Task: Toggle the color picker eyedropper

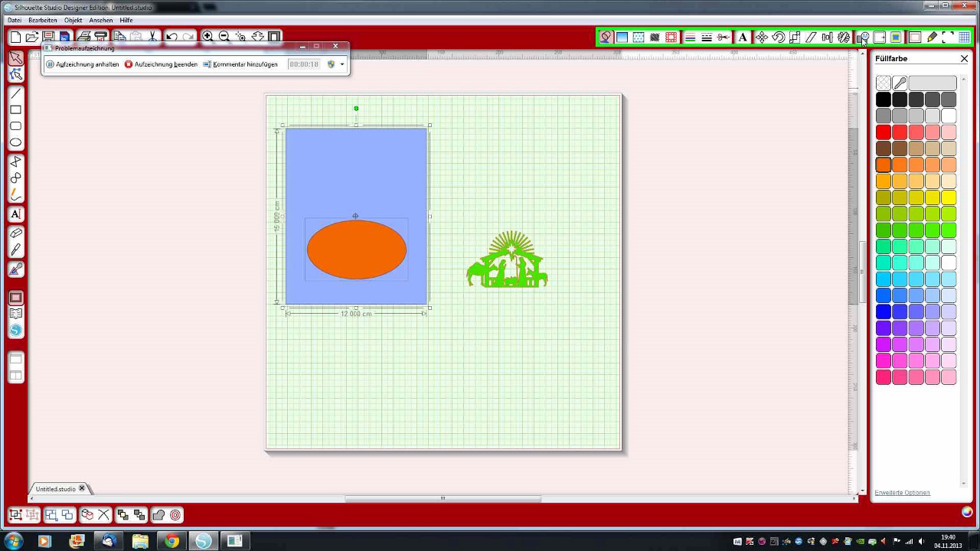Action: pos(900,83)
